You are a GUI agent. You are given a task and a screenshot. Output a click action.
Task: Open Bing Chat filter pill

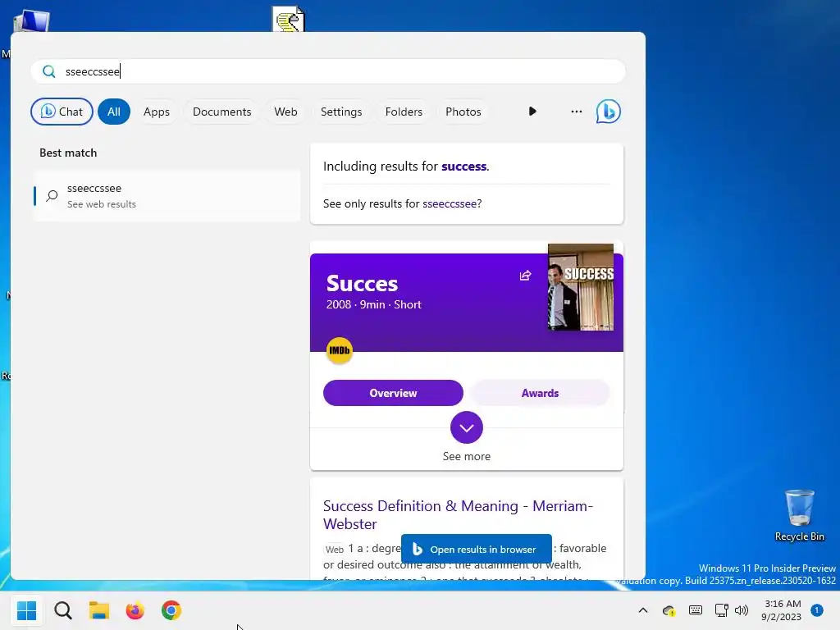coord(62,112)
